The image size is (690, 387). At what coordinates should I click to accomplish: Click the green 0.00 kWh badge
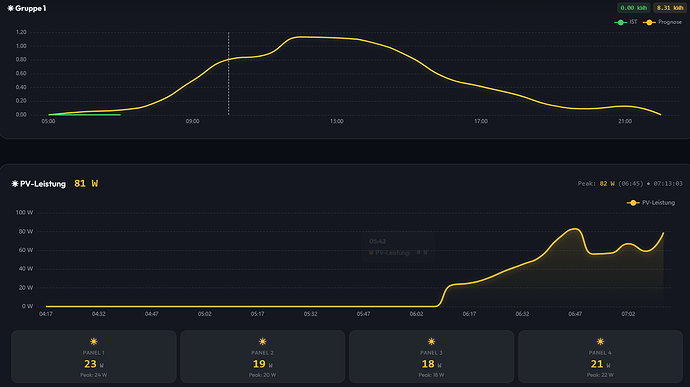tap(633, 8)
